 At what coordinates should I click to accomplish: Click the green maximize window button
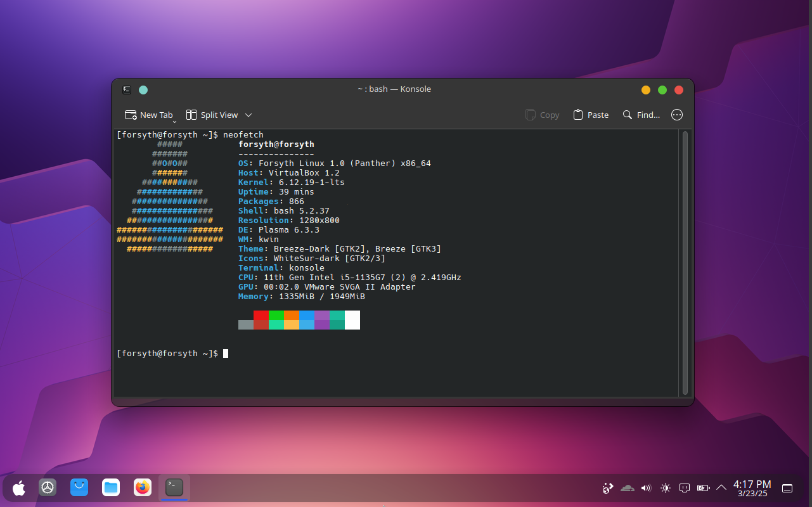(x=662, y=90)
